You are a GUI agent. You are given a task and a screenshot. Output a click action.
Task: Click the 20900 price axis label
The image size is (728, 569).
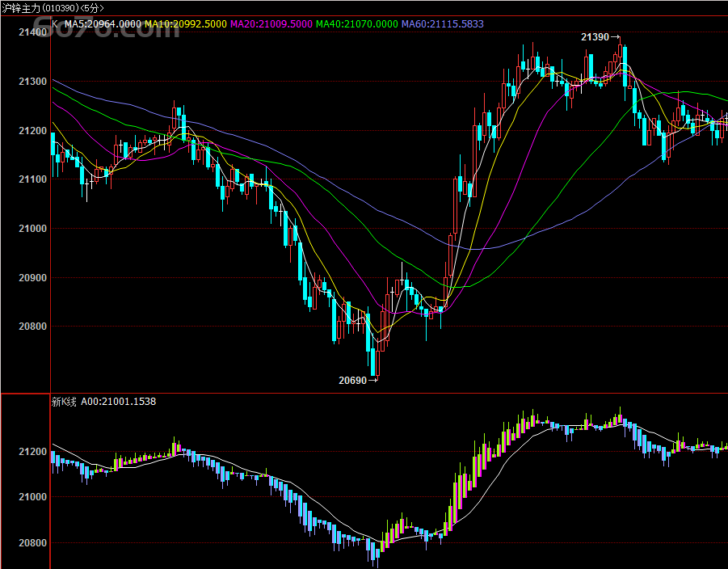point(32,278)
